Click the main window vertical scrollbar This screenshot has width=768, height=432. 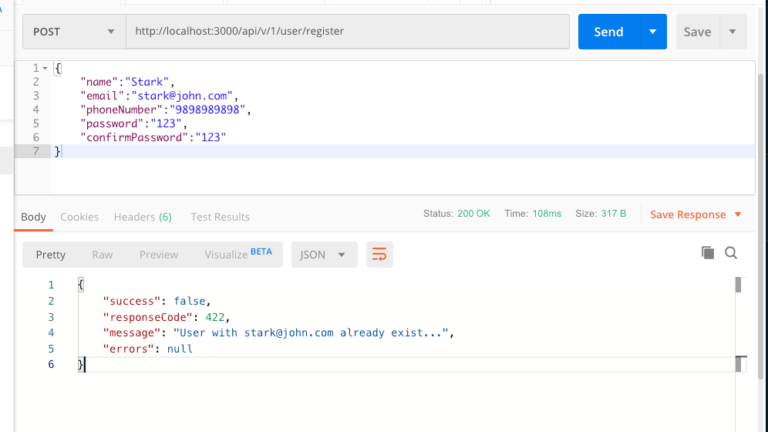click(x=761, y=225)
